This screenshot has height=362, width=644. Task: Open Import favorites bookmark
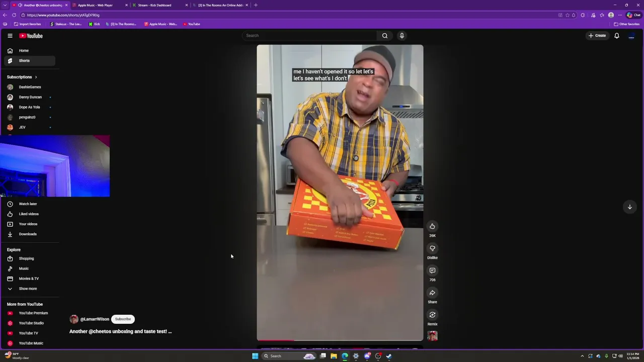pos(27,24)
